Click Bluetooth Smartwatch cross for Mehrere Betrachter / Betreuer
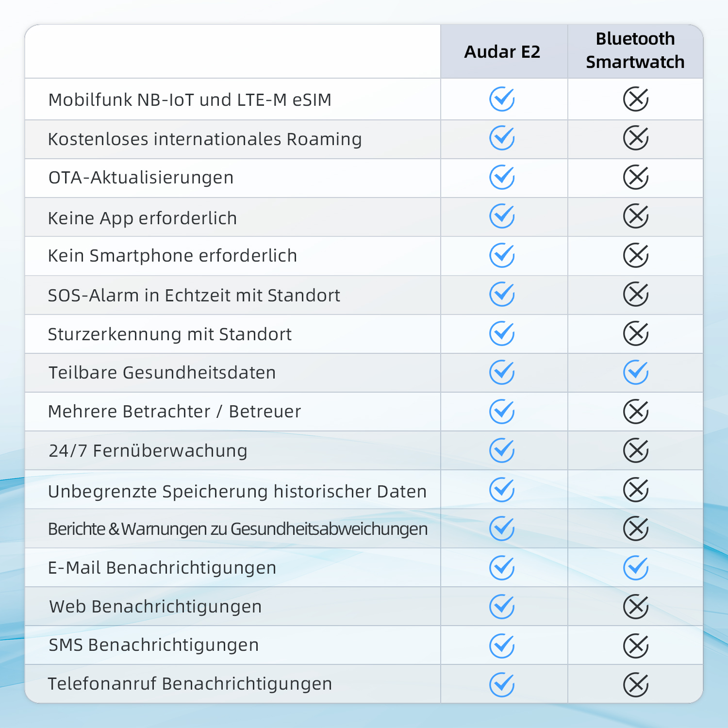728x728 pixels. coord(636,412)
